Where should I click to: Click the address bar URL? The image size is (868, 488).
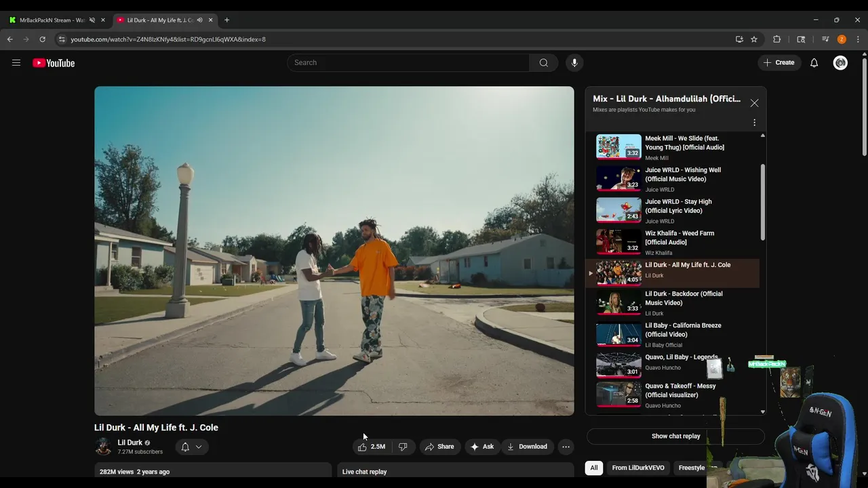click(x=168, y=39)
